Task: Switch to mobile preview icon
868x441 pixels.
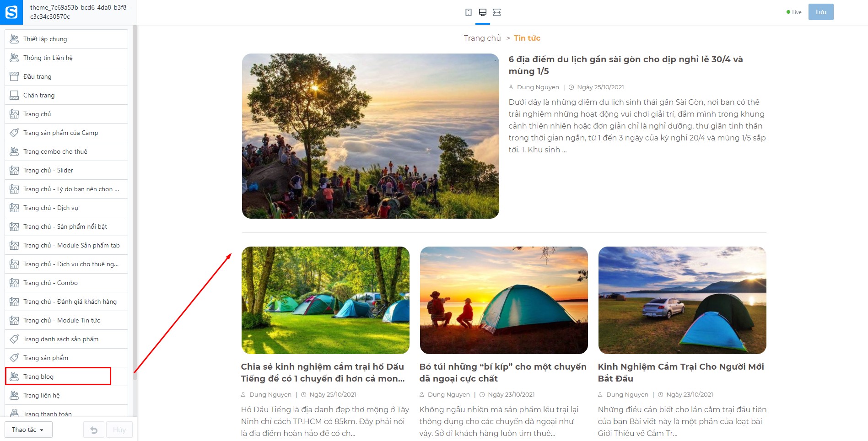Action: [468, 12]
